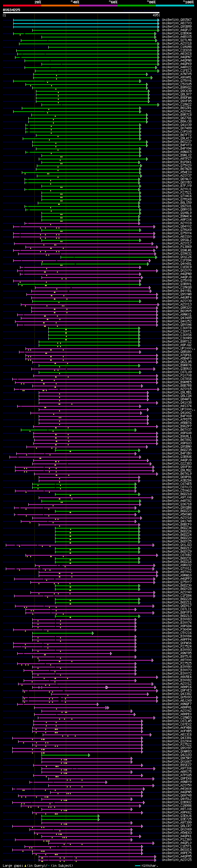Click the UniRef100_C1E6S8 hit label

coord(177,50)
